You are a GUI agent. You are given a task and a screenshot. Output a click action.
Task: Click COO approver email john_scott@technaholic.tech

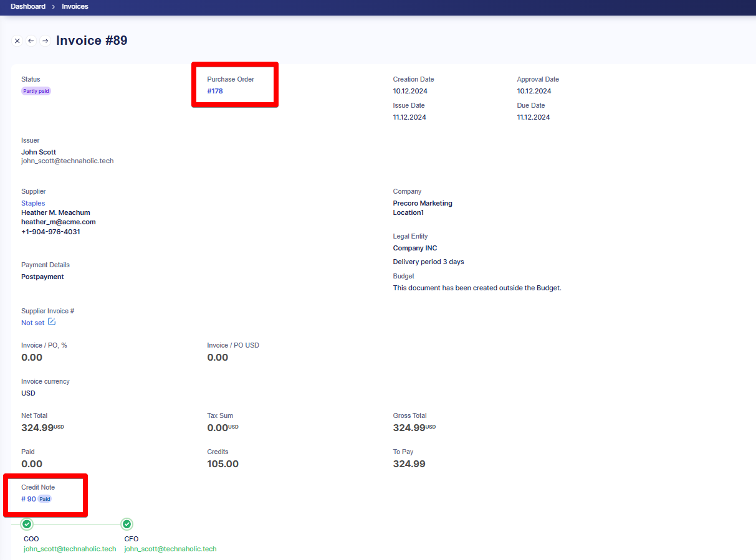click(x=70, y=549)
